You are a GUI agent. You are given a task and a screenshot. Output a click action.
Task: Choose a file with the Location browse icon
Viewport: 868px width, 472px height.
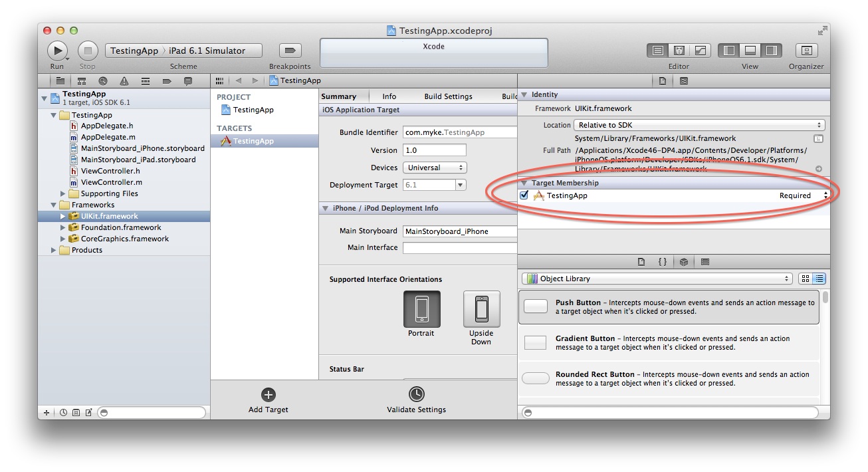[818, 138]
